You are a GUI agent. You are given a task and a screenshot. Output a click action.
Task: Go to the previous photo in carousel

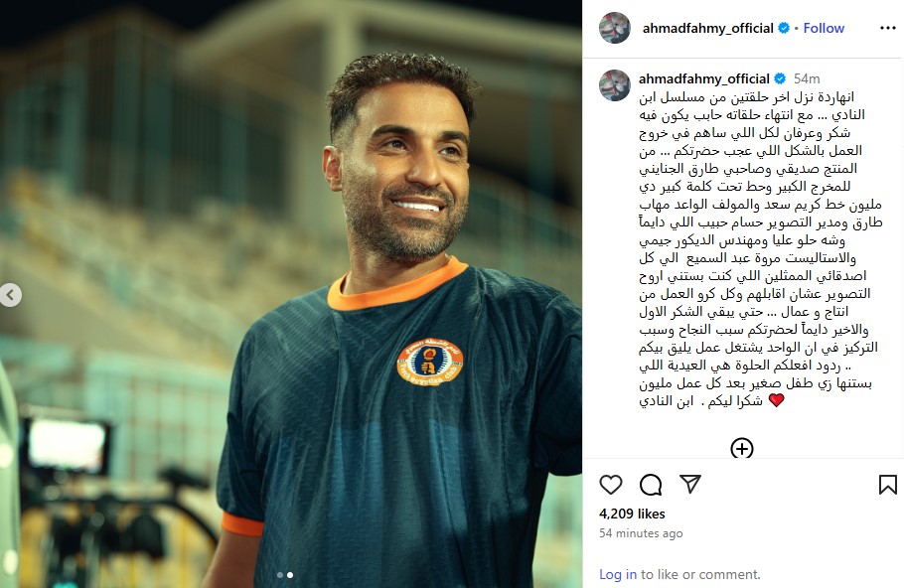click(x=10, y=295)
